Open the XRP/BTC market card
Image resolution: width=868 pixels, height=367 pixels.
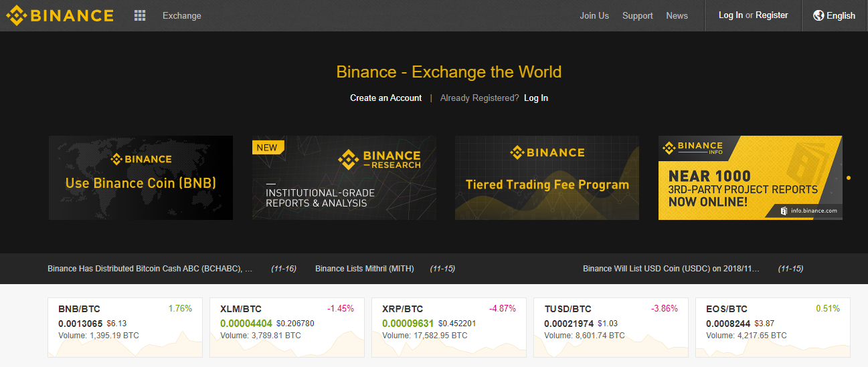coord(449,328)
